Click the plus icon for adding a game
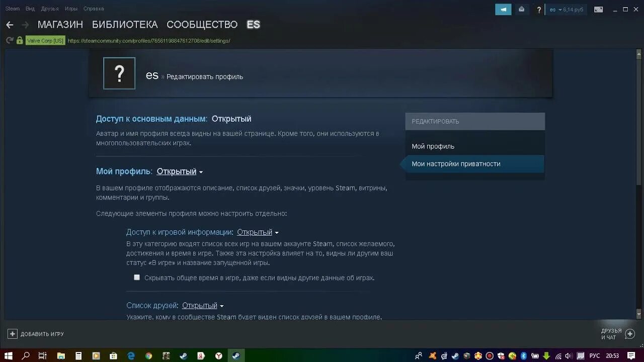The width and height of the screenshot is (644, 362). [x=13, y=334]
